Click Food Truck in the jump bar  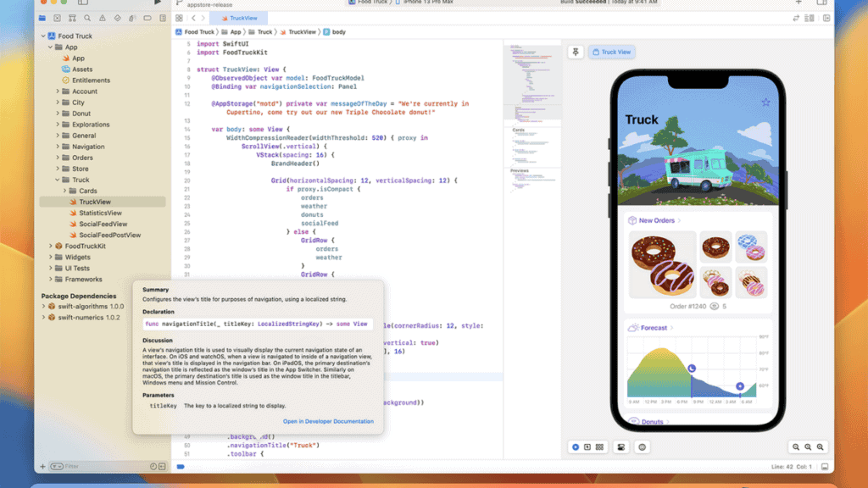(x=194, y=32)
